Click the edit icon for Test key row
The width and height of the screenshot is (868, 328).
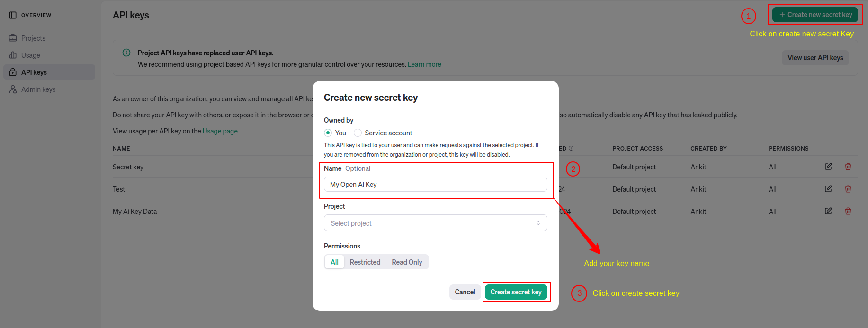[x=828, y=189]
